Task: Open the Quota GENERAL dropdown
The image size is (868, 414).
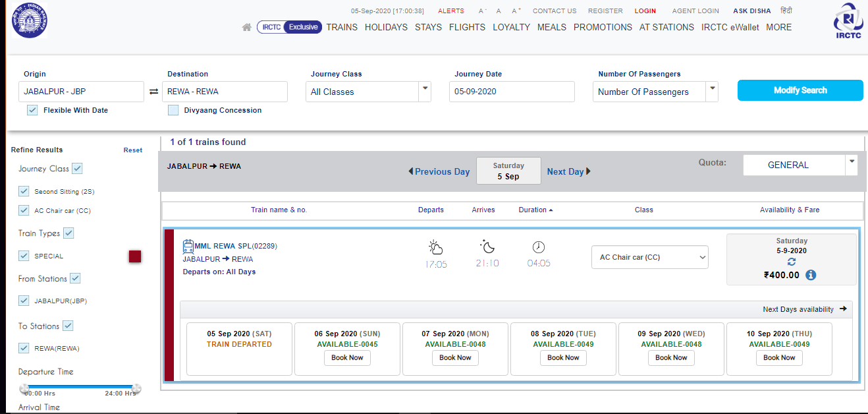Action: pos(800,165)
